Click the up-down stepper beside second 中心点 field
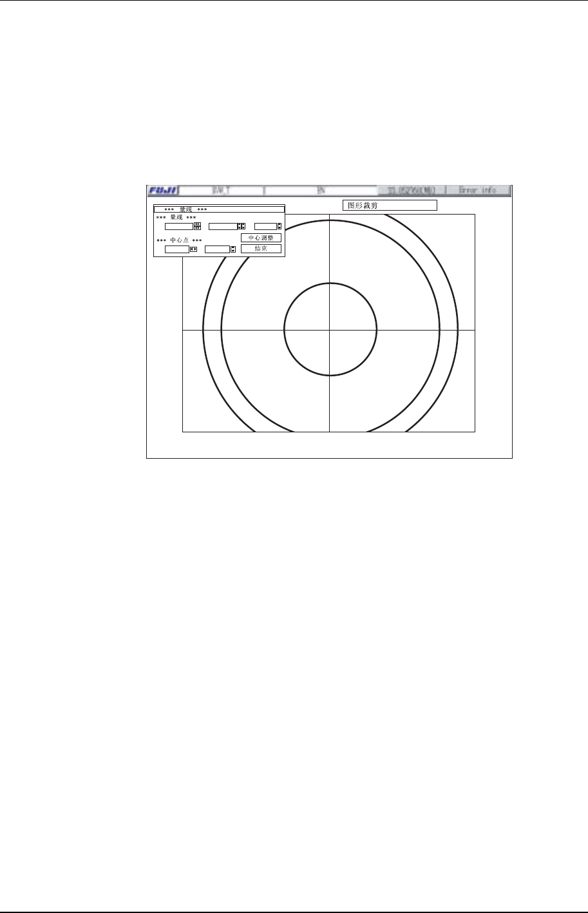The width and height of the screenshot is (588, 913). 233,249
